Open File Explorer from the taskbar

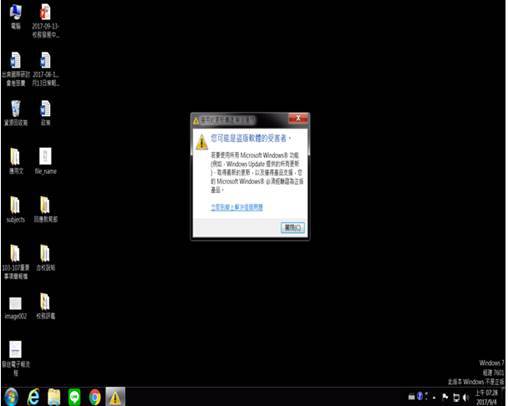coord(54,397)
